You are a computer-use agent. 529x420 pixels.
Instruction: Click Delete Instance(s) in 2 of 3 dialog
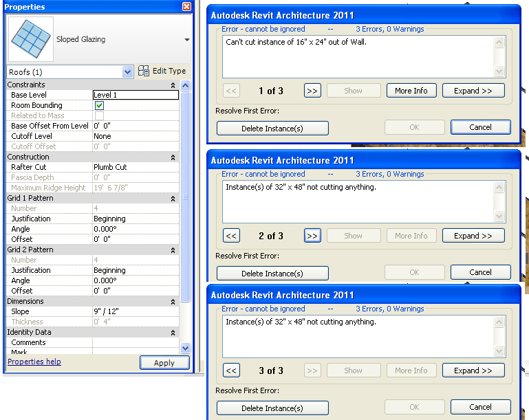[272, 274]
